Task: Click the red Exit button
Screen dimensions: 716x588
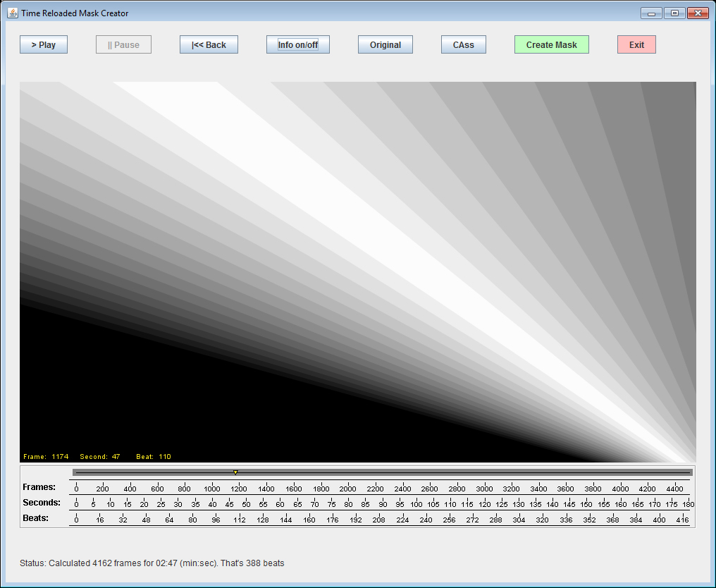Action: (x=636, y=45)
